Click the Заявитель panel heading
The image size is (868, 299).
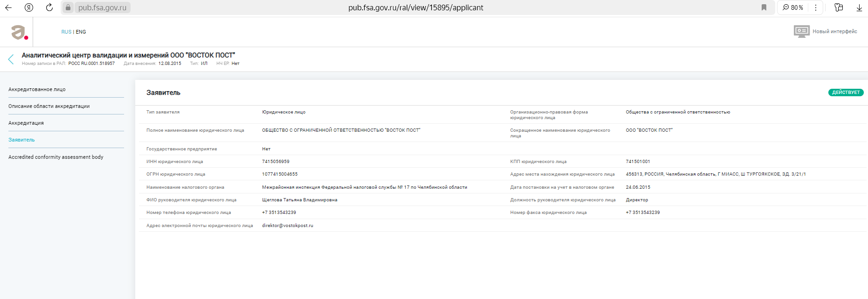click(x=163, y=93)
